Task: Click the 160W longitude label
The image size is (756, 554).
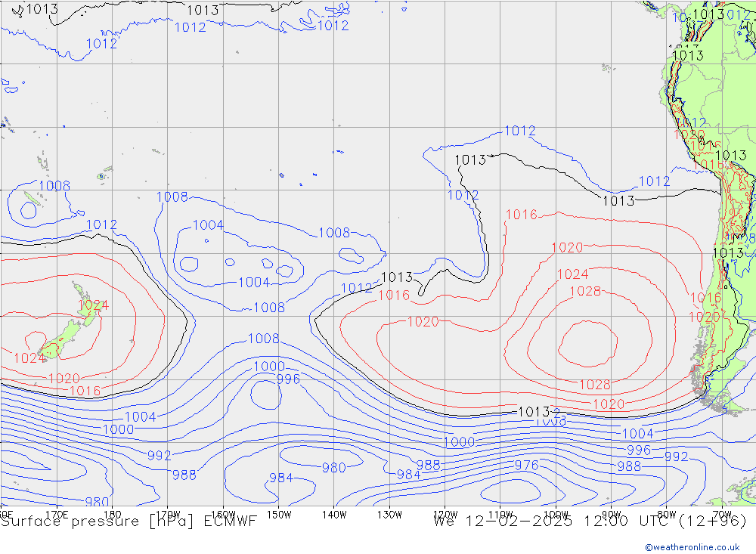Action: point(223,515)
